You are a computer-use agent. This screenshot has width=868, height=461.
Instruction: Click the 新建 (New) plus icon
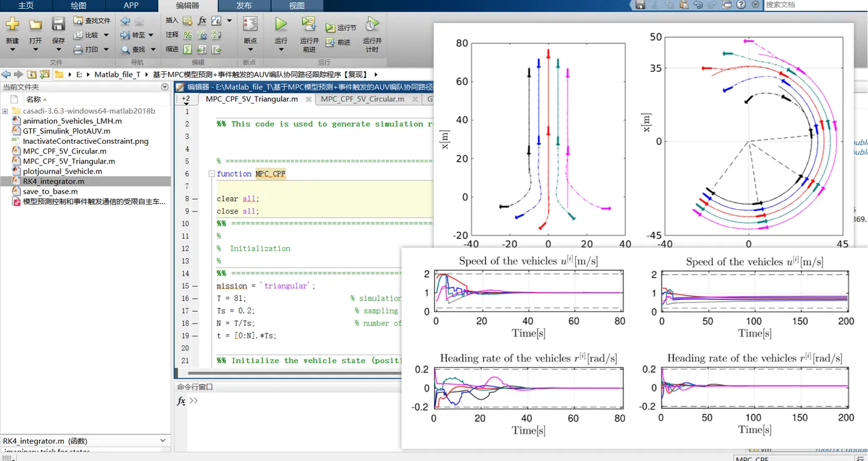[12, 25]
